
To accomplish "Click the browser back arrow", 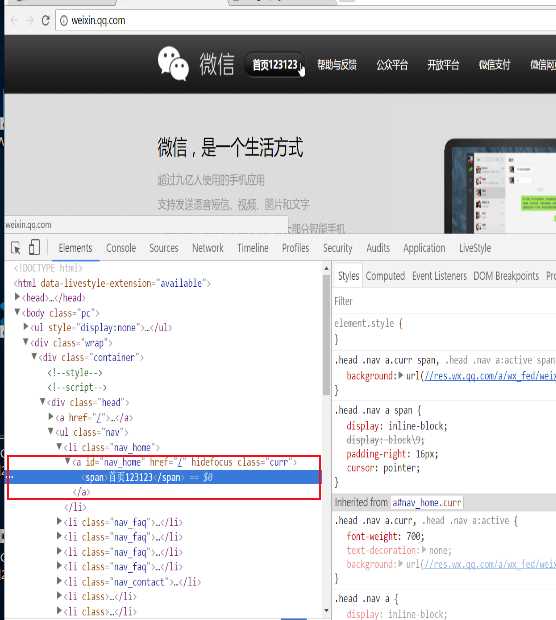I will tap(15, 20).
